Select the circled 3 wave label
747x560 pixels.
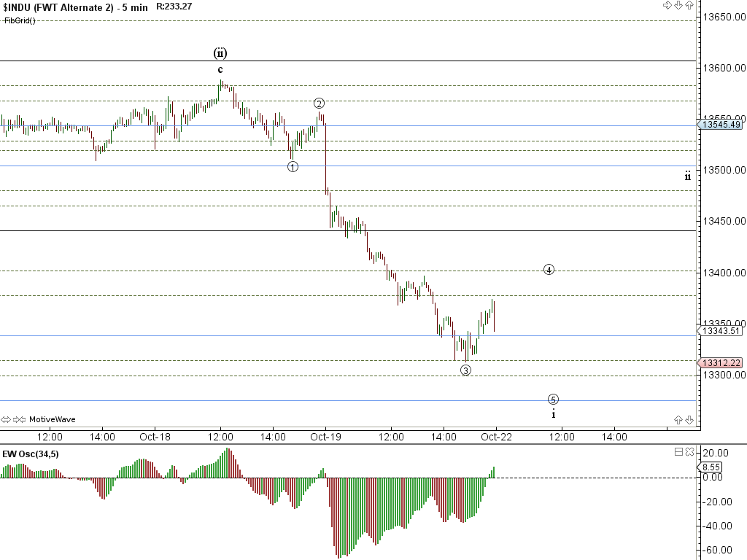point(465,370)
